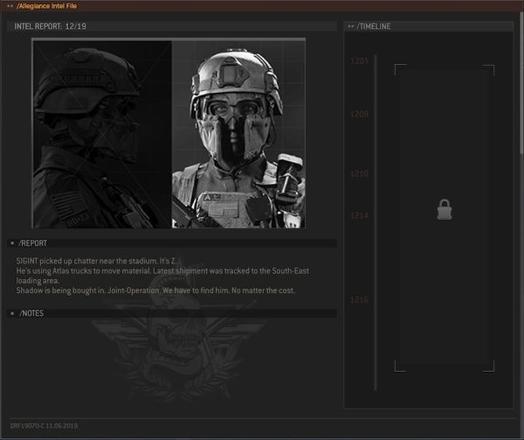The width and height of the screenshot is (524, 440).
Task: Collapse the /NOTES section bullet
Action: pyautogui.click(x=12, y=313)
